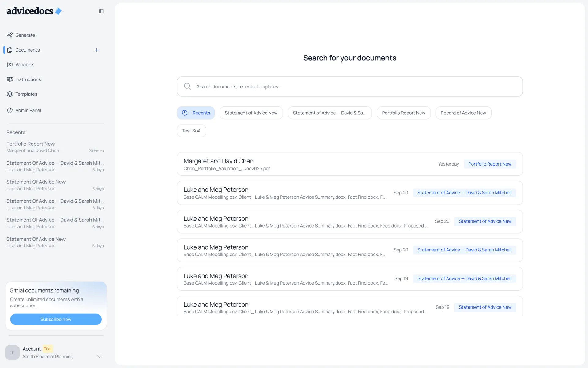Click David & Sarah Mitchell tag dated Sep 19
This screenshot has height=368, width=588.
464,278
